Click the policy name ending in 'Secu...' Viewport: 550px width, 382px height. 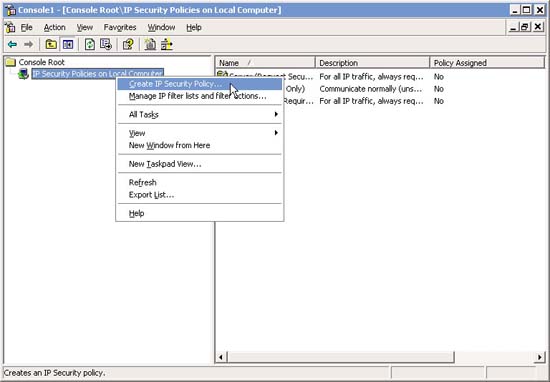tap(298, 76)
